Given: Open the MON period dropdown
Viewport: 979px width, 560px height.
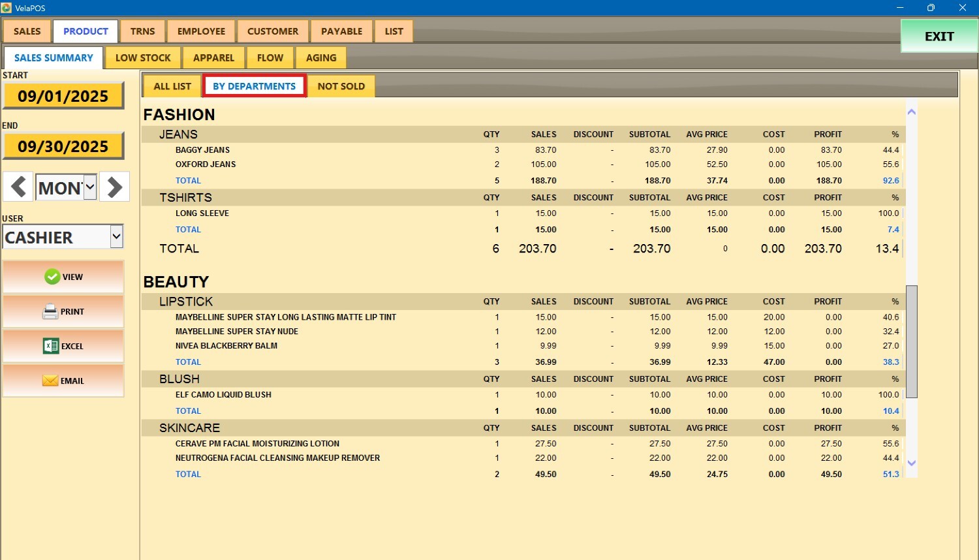Looking at the screenshot, I should [90, 188].
